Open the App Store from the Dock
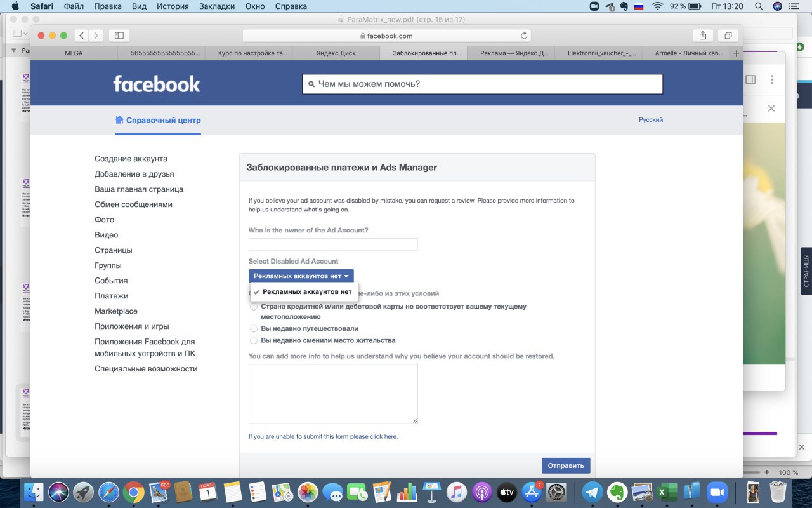812x508 pixels. pos(531,491)
